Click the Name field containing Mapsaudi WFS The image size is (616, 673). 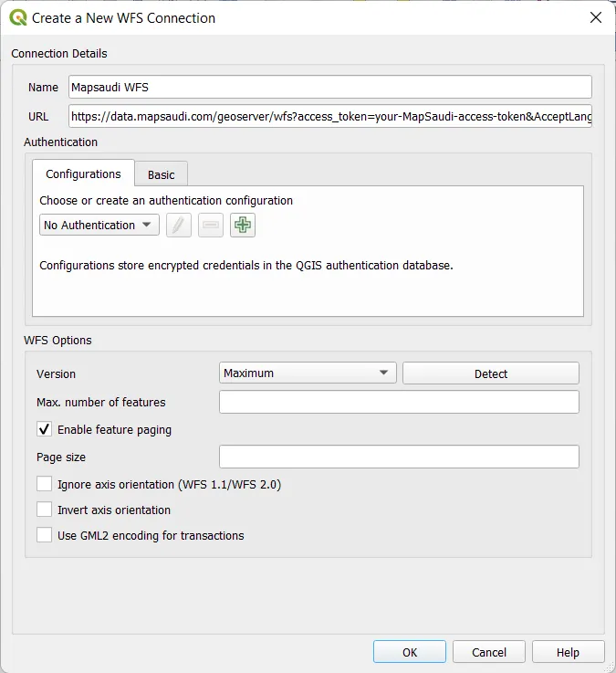coord(329,87)
